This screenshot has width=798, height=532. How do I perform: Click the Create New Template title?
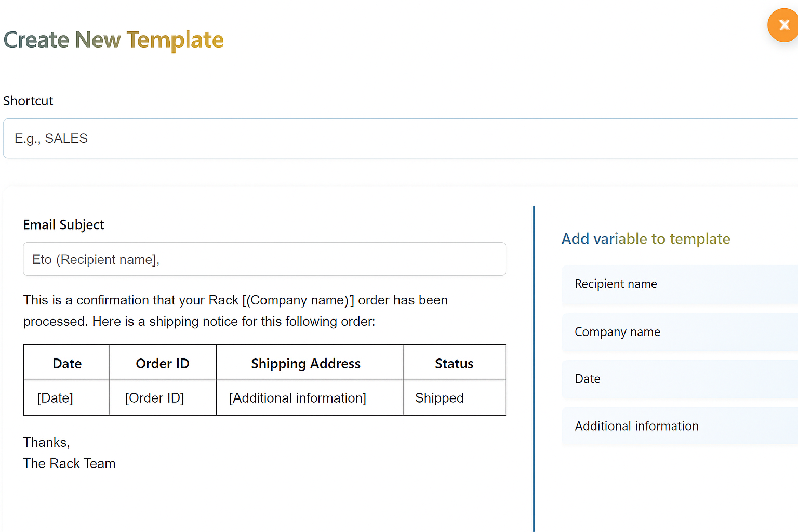point(114,39)
